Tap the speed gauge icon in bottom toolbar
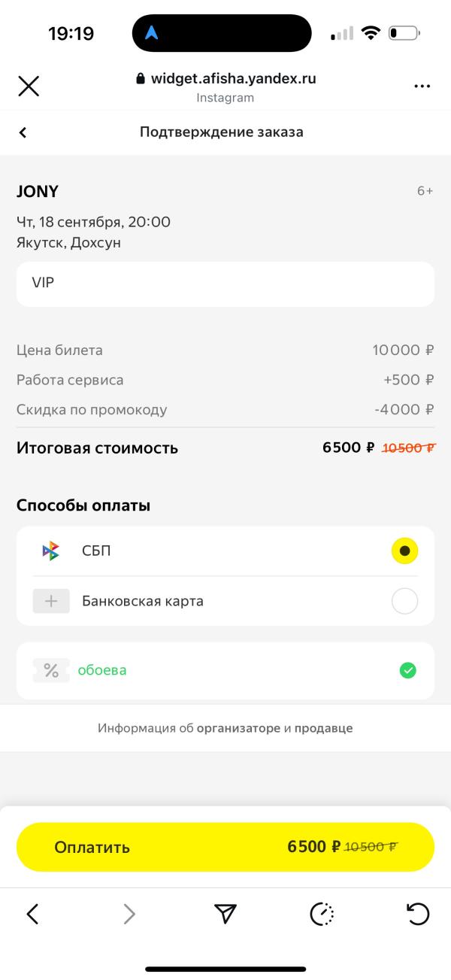 click(322, 914)
